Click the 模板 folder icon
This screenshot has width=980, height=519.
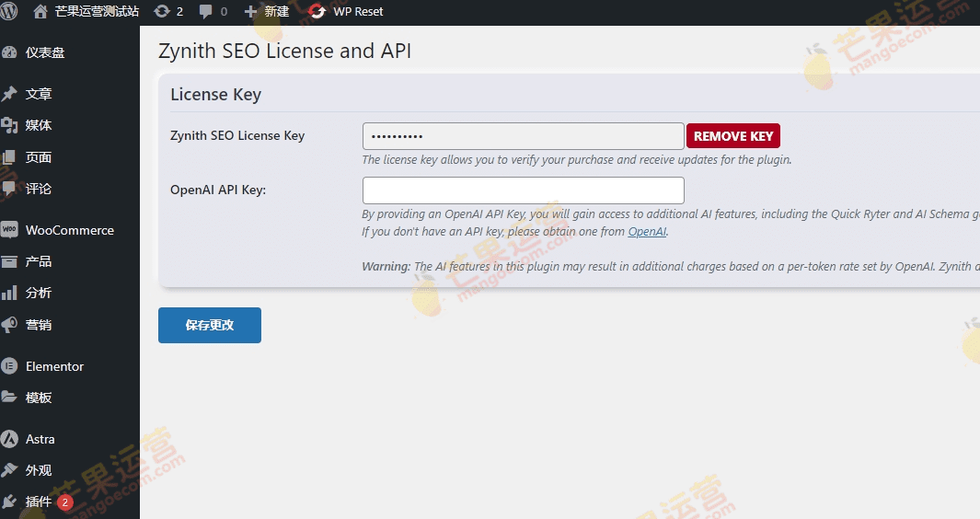pos(9,397)
